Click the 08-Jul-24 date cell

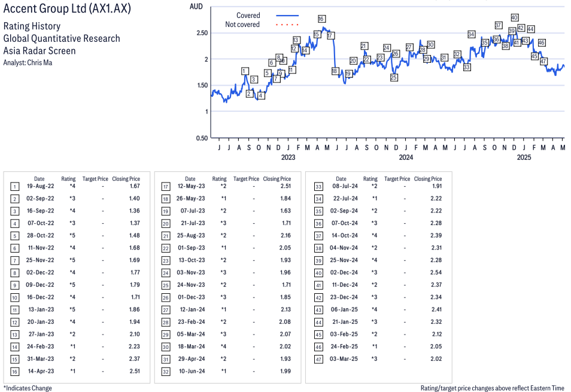click(345, 186)
